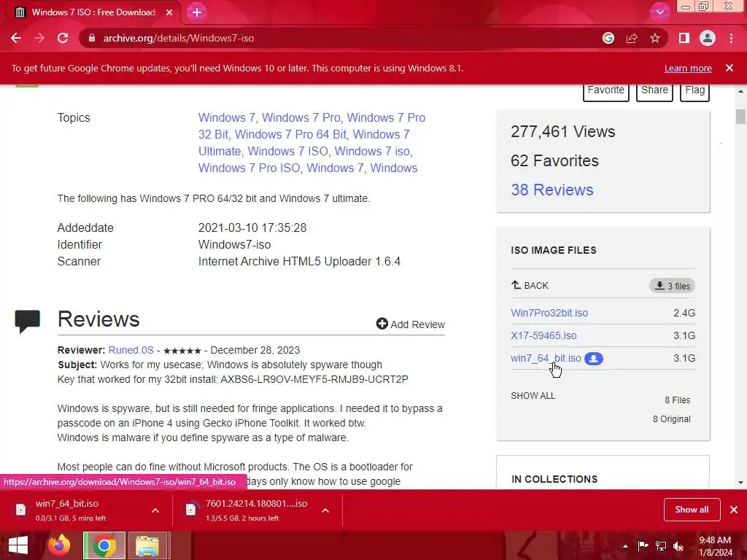Click the win7_64_bit.iso file link
Viewport: 747px width, 560px height.
(x=546, y=358)
